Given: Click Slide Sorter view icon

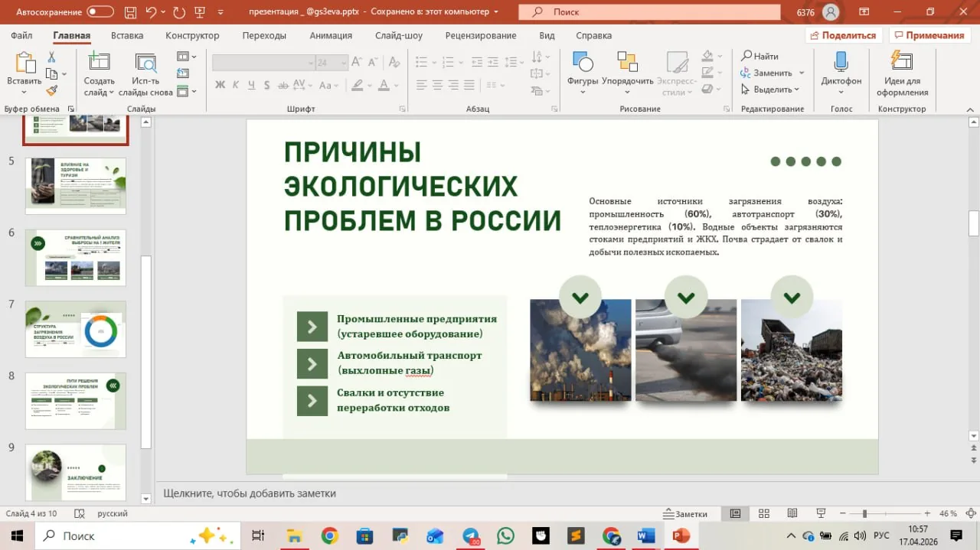Looking at the screenshot, I should click(763, 514).
